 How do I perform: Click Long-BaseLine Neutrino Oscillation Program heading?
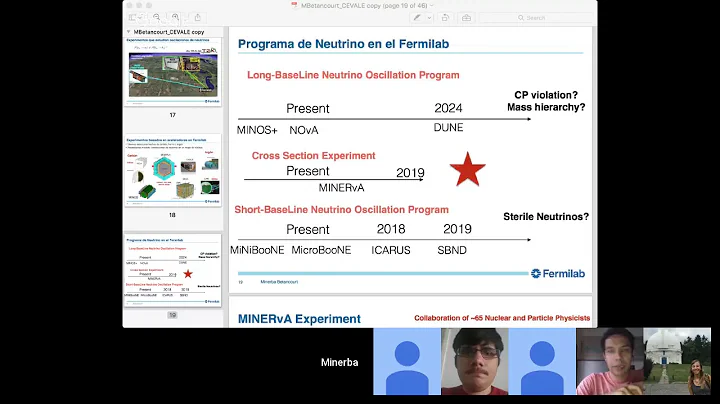(353, 75)
